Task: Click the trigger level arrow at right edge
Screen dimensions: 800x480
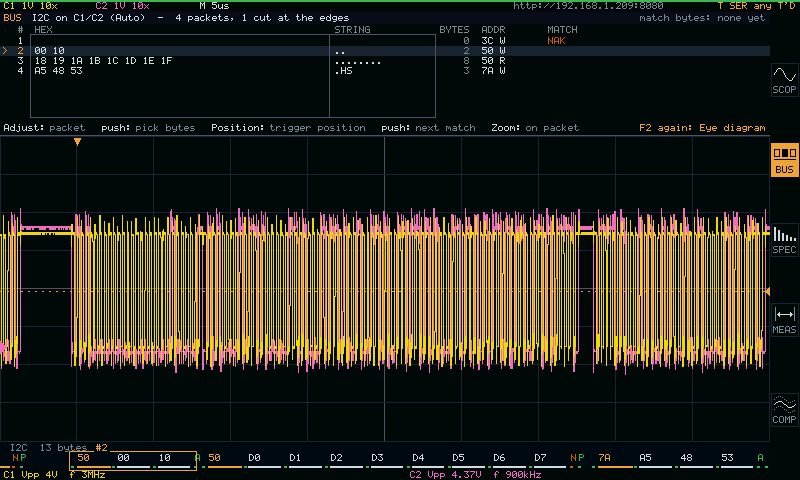Action: click(767, 291)
